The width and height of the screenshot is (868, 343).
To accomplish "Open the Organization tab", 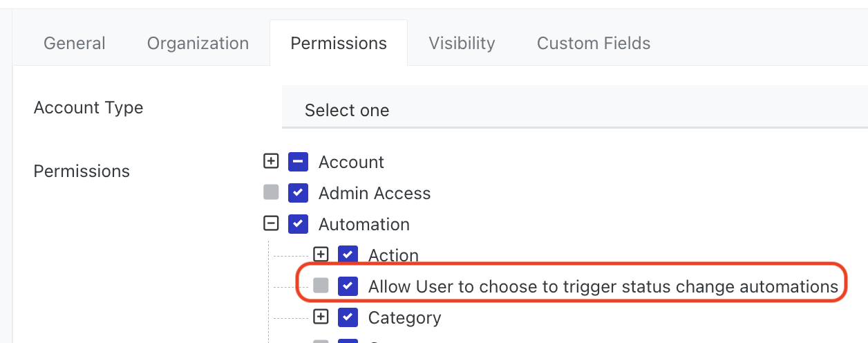I will click(198, 44).
